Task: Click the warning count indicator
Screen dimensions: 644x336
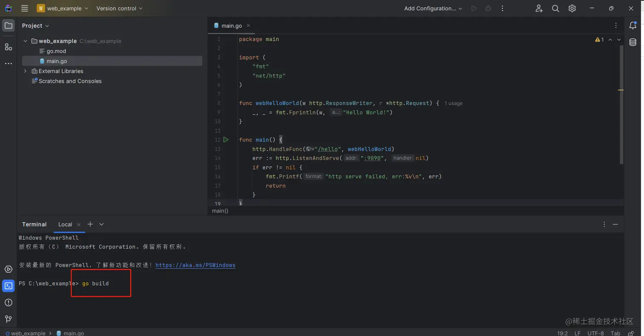Action: [599, 40]
